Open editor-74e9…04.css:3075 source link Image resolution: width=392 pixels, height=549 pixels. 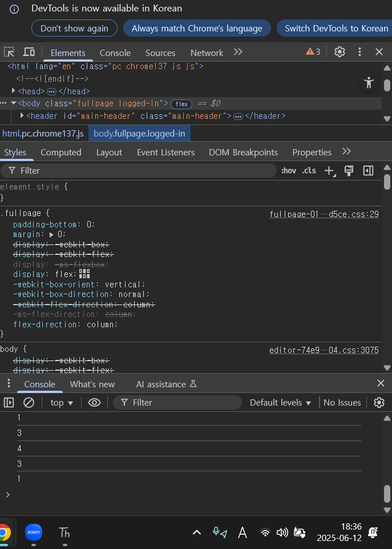324,350
